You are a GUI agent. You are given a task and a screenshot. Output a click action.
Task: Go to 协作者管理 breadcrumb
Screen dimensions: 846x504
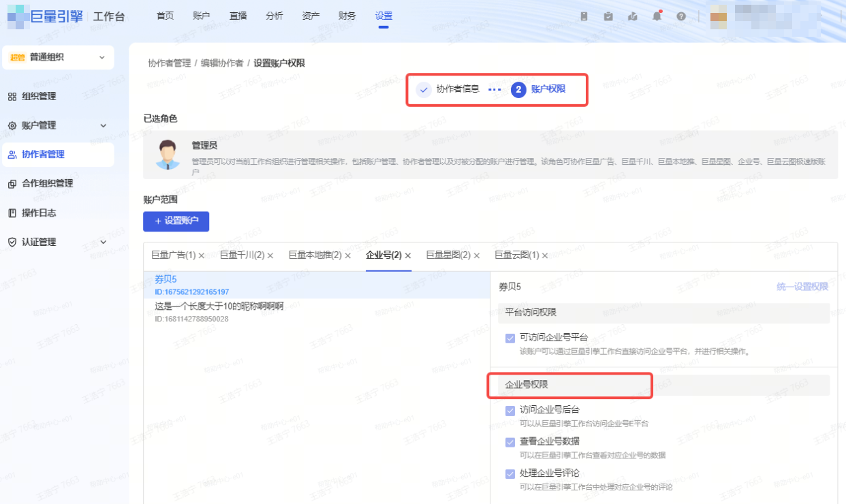click(170, 63)
